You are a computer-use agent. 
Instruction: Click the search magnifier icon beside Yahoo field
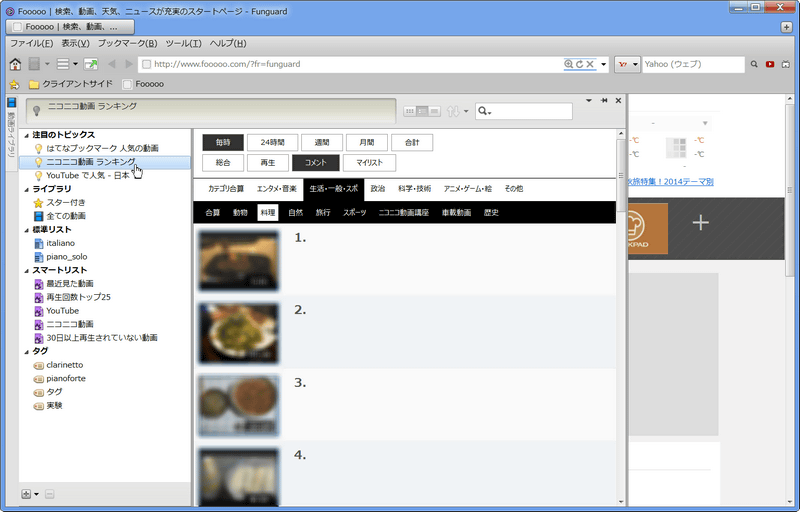754,64
